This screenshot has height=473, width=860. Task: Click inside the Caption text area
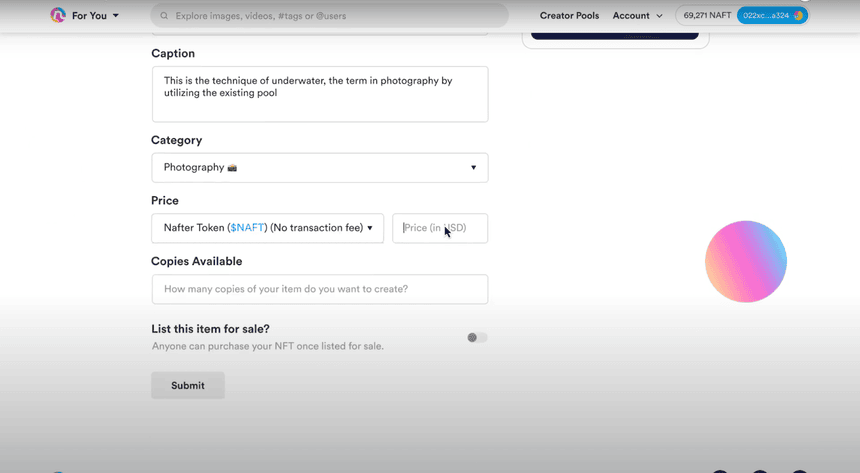click(319, 94)
